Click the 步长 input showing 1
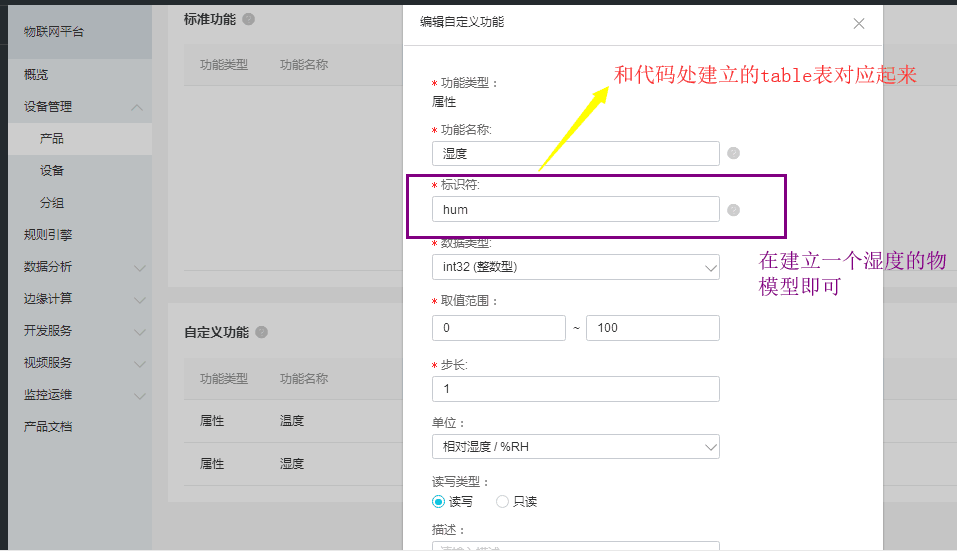The width and height of the screenshot is (957, 551). click(x=576, y=389)
